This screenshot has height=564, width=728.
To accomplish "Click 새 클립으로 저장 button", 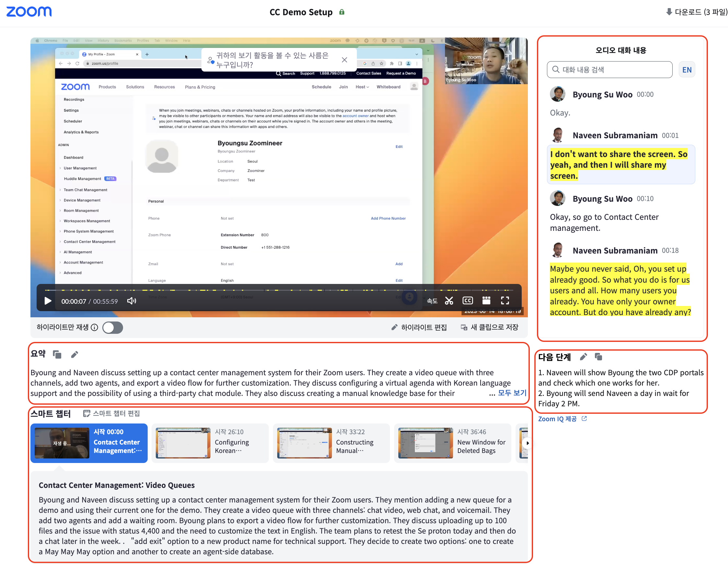I will (489, 327).
